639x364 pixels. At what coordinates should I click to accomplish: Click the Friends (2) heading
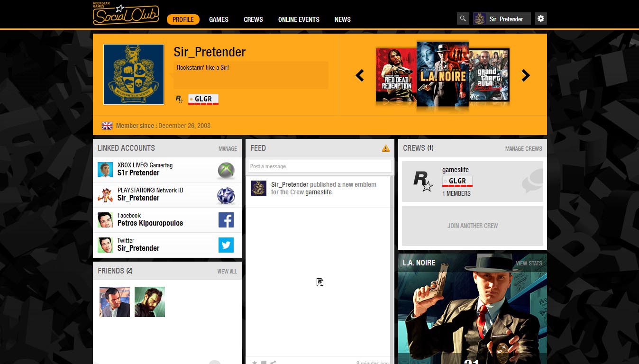pos(115,271)
